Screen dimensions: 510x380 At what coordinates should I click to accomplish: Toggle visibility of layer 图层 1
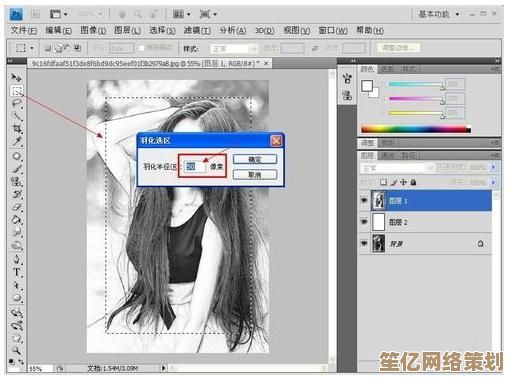click(x=364, y=200)
